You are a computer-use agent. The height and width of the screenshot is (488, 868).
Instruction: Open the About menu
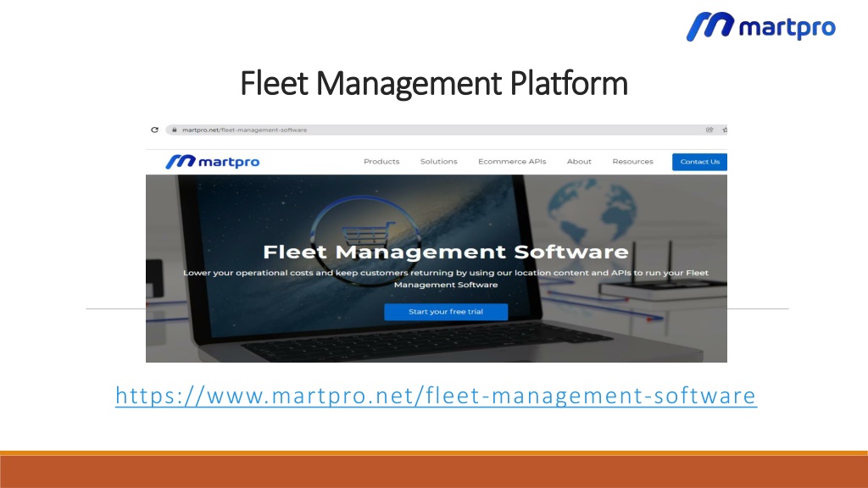(579, 162)
